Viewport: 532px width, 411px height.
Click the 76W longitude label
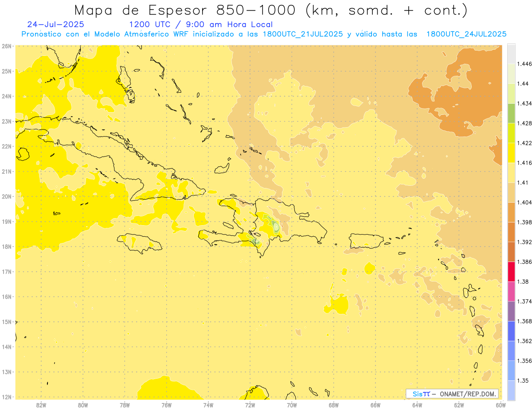(166, 405)
